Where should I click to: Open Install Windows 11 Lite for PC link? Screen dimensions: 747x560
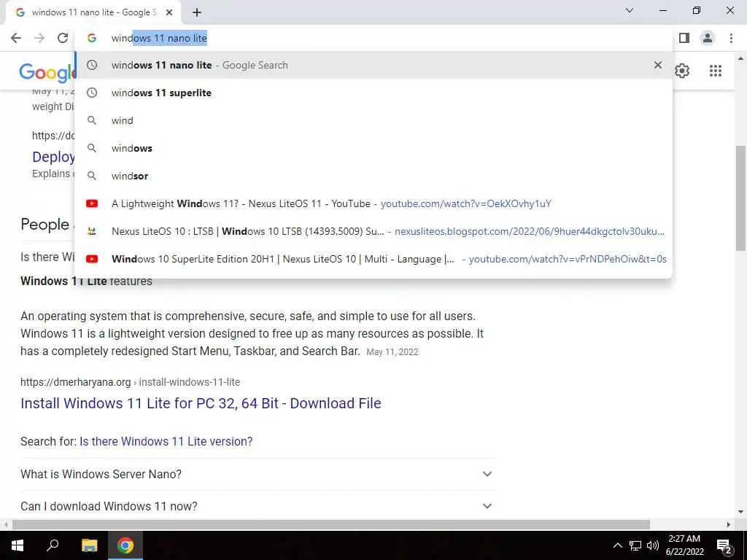pyautogui.click(x=201, y=403)
